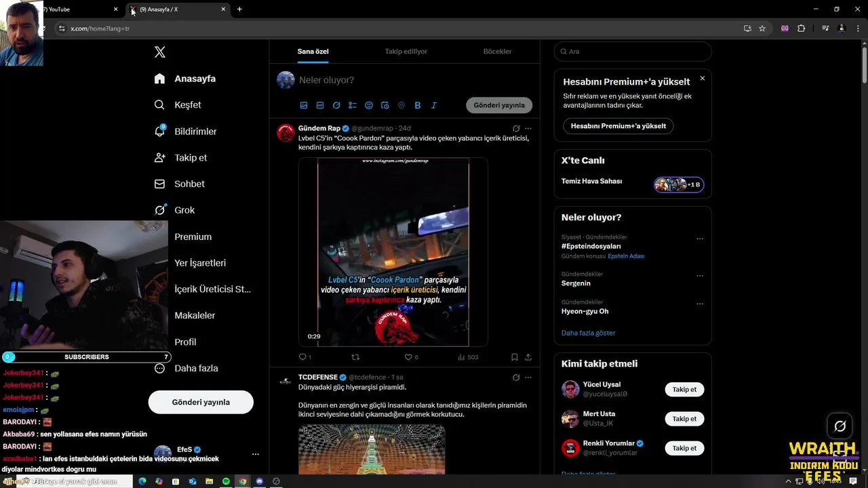This screenshot has height=488, width=868.
Task: Play the Gündem Rap video
Action: tap(393, 252)
